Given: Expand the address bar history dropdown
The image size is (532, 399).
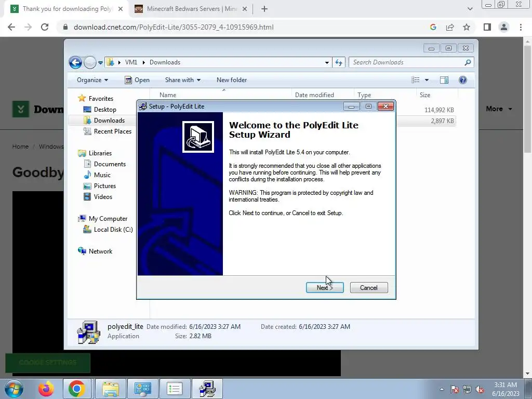Looking at the screenshot, I should (x=327, y=62).
